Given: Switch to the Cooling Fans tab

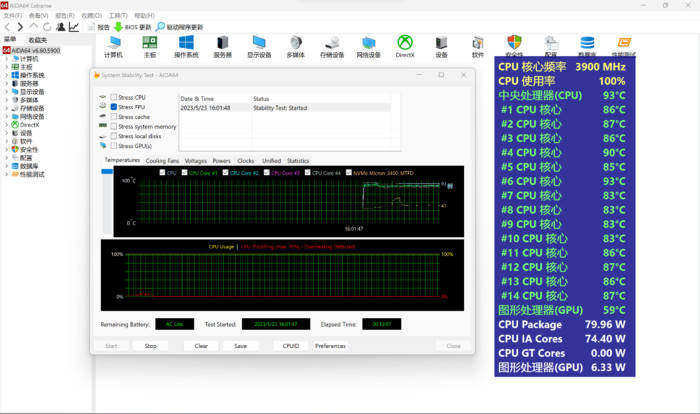Looking at the screenshot, I should pos(162,160).
